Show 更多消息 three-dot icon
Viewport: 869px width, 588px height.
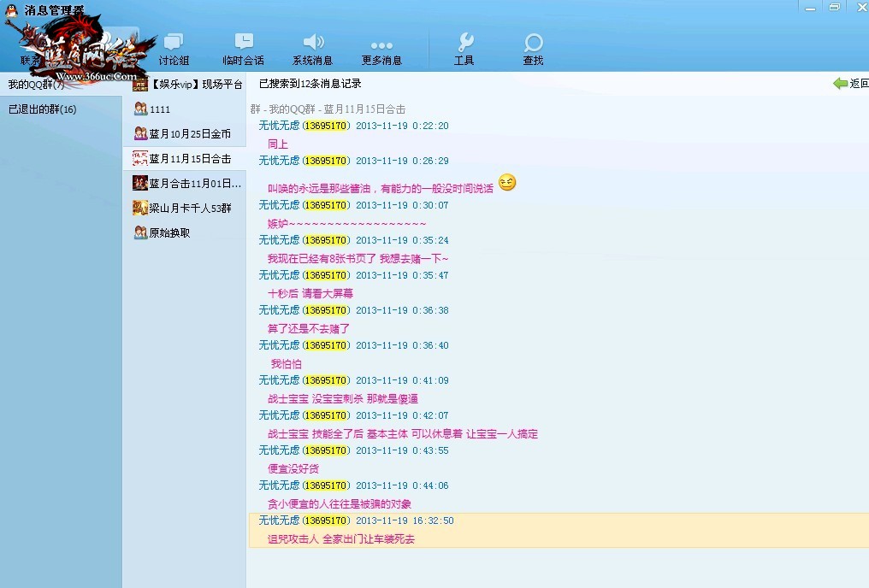(381, 46)
